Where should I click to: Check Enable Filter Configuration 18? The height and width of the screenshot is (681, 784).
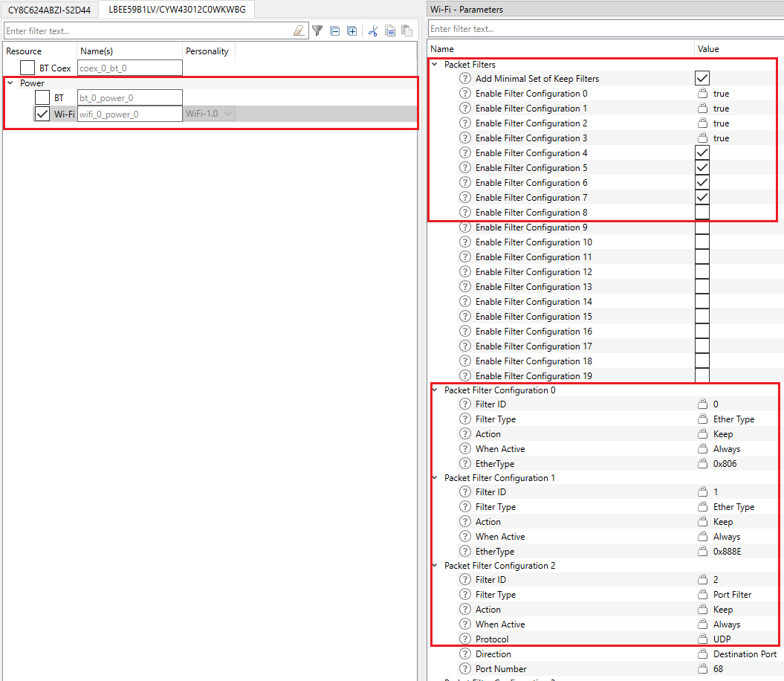pyautogui.click(x=702, y=361)
